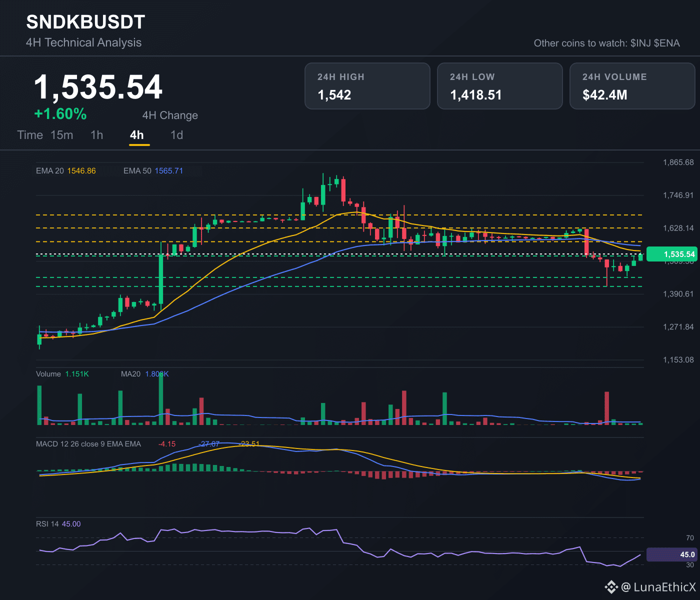This screenshot has height=600, width=700.
Task: Click the 1,628.14 price axis label
Action: click(678, 228)
